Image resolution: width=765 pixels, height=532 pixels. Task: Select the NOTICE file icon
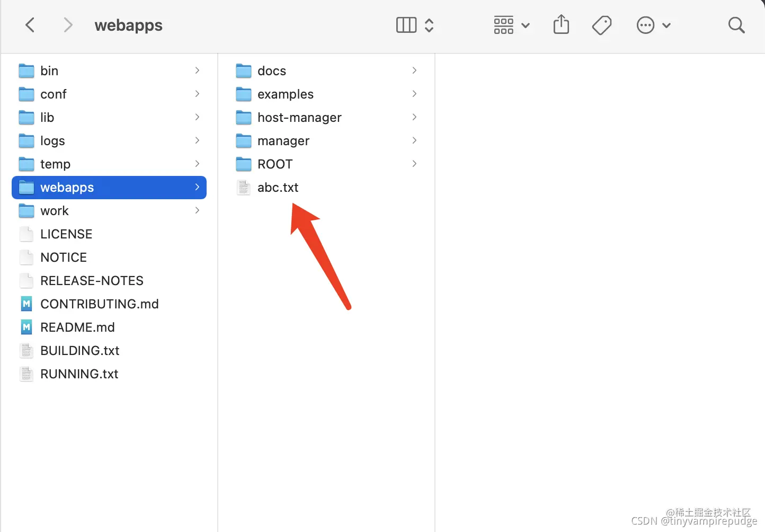pyautogui.click(x=26, y=257)
